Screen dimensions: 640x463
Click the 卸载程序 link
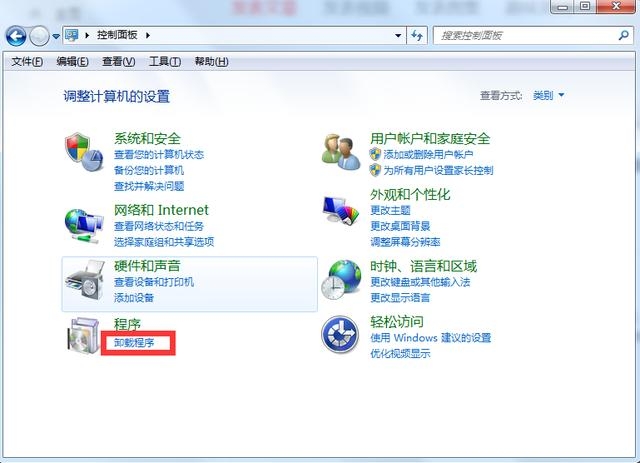134,342
